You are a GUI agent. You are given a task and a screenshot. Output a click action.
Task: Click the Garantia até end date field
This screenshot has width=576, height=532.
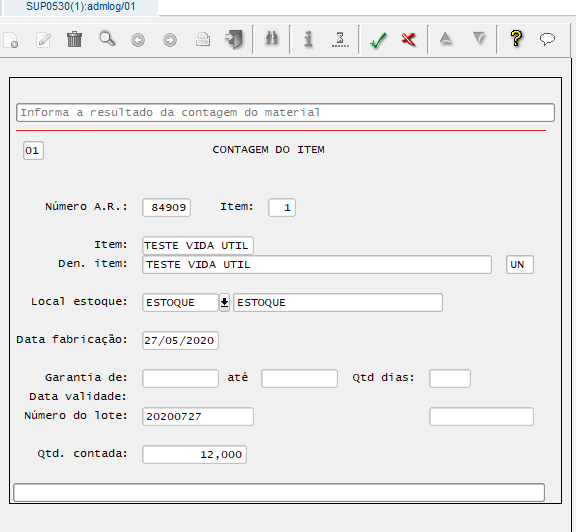(299, 378)
